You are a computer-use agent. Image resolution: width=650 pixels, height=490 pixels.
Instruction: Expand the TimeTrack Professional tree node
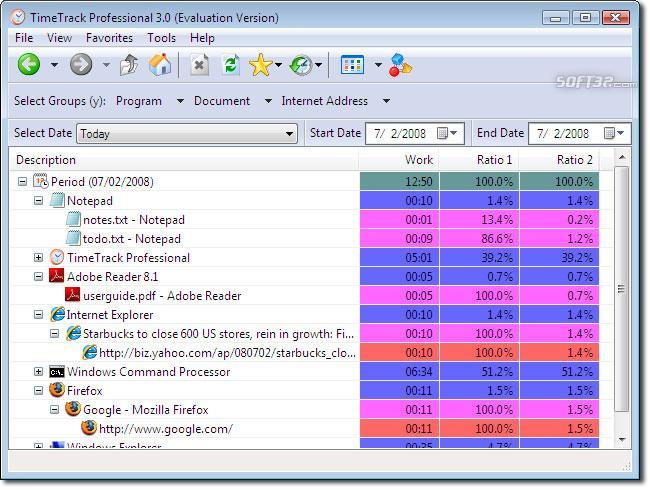[39, 257]
